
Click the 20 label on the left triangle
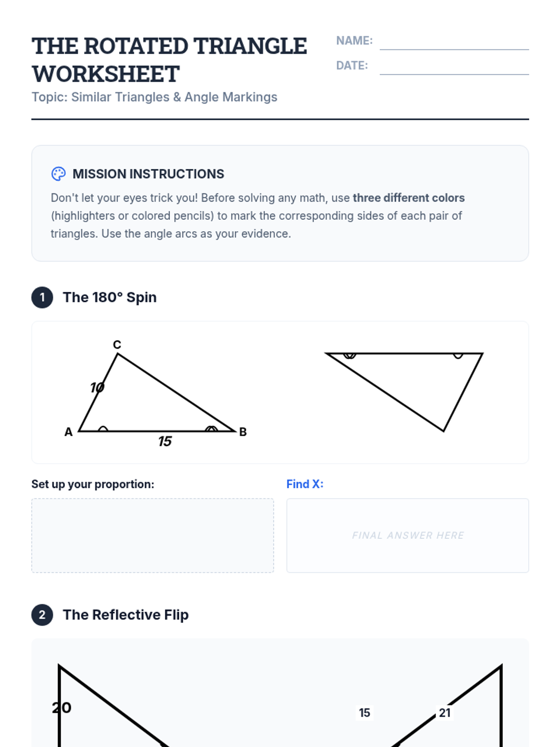click(x=62, y=708)
